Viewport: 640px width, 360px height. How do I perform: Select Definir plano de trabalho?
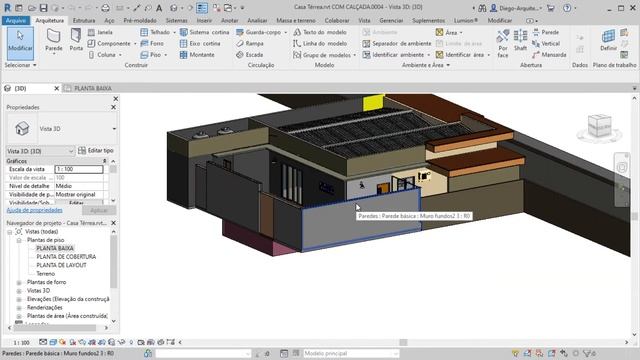tap(608, 40)
